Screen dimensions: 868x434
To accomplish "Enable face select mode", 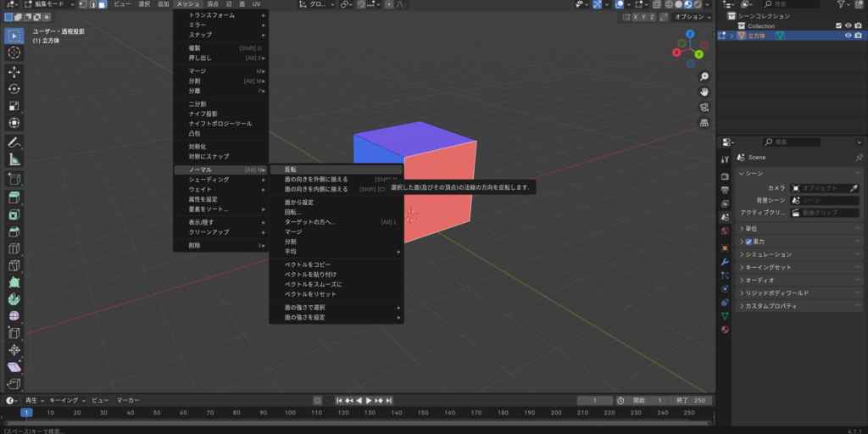I will (103, 4).
